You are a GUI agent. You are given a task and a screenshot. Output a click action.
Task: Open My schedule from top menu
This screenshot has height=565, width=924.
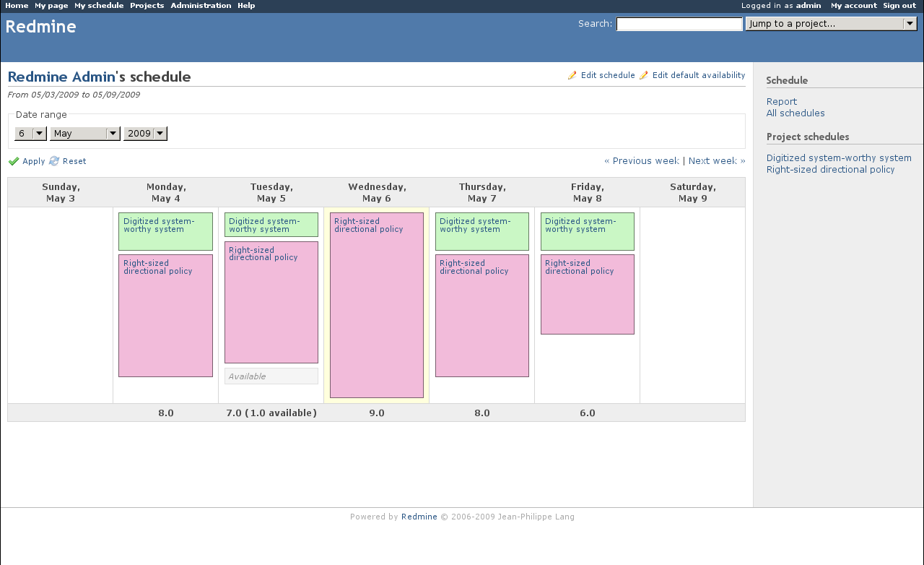coord(99,6)
